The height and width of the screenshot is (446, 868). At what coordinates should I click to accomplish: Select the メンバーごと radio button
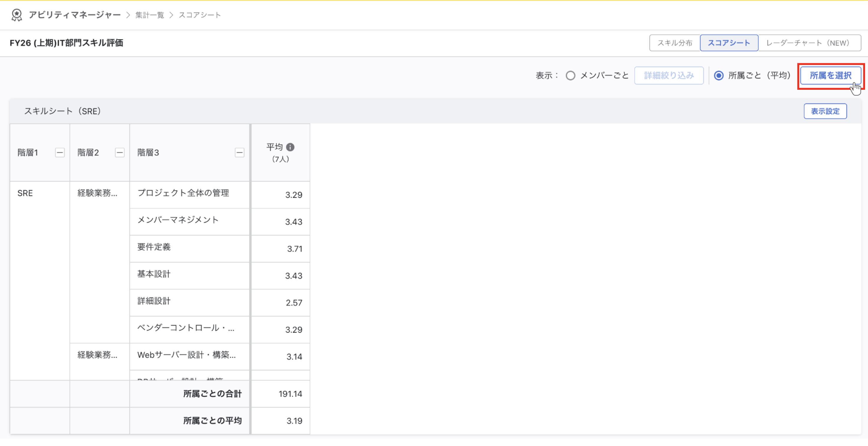pyautogui.click(x=570, y=76)
